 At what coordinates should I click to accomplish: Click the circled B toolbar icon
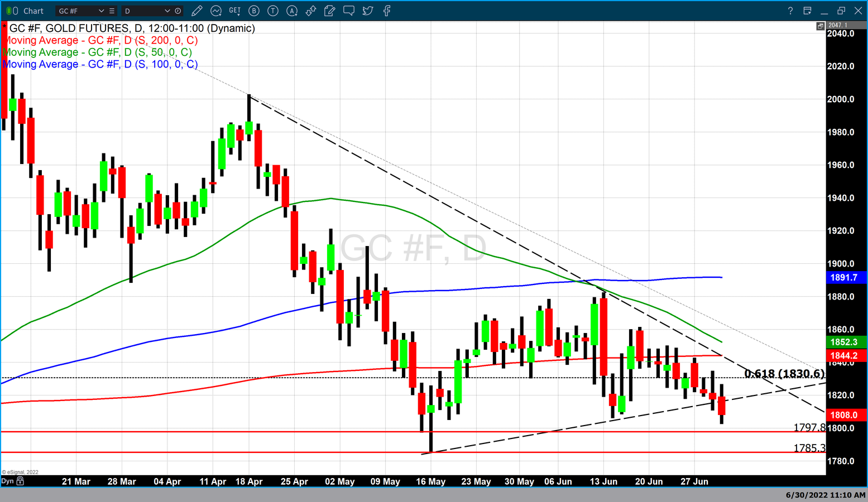[x=254, y=11]
